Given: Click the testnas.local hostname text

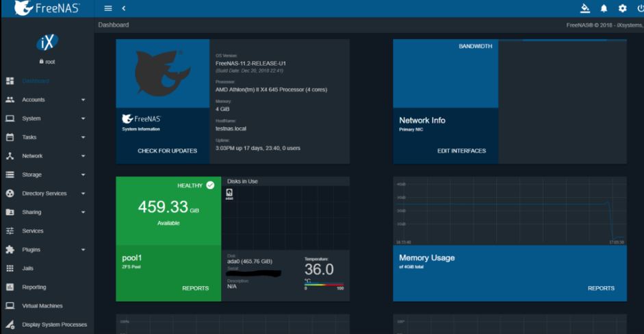Looking at the screenshot, I should coord(231,129).
